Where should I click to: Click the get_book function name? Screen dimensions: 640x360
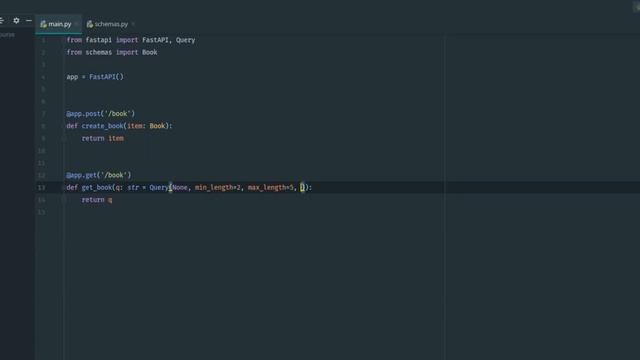point(97,187)
